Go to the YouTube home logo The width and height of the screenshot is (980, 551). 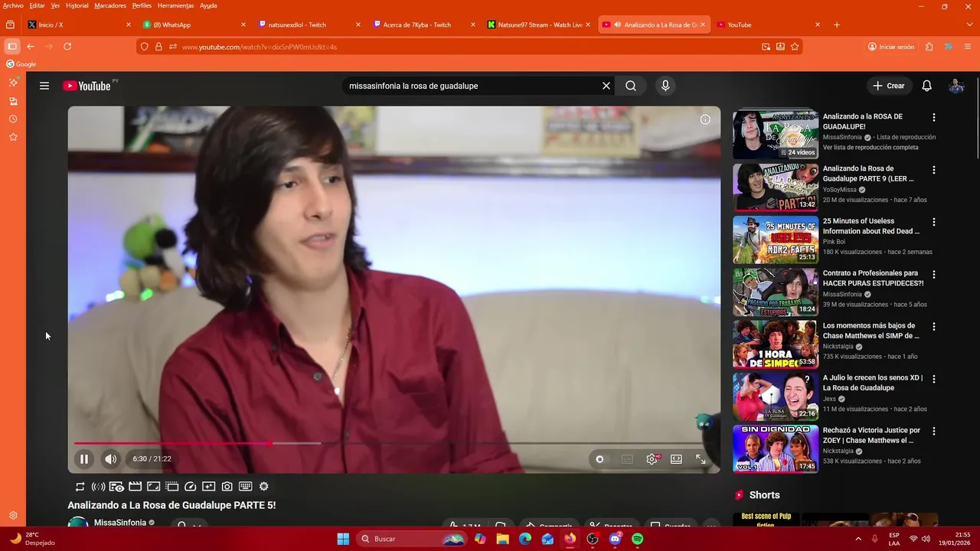[87, 86]
